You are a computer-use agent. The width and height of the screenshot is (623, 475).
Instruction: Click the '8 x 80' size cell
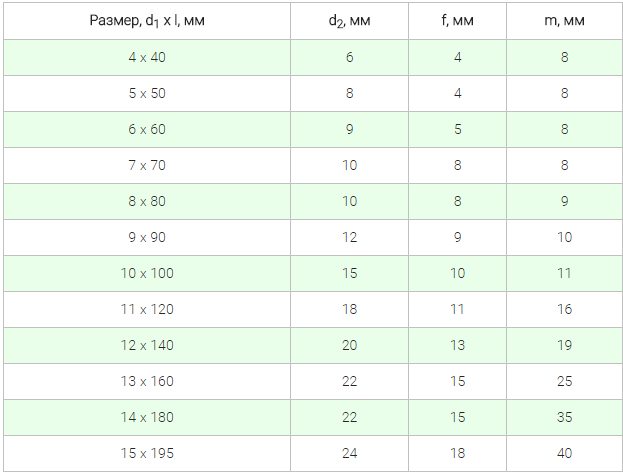pyautogui.click(x=147, y=201)
